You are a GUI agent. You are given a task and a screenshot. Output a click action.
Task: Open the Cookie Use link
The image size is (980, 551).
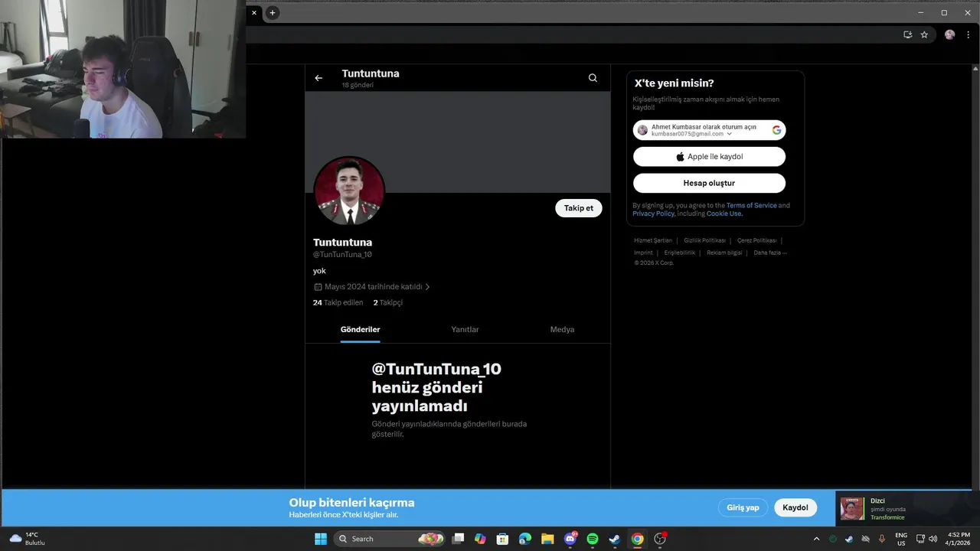click(724, 214)
